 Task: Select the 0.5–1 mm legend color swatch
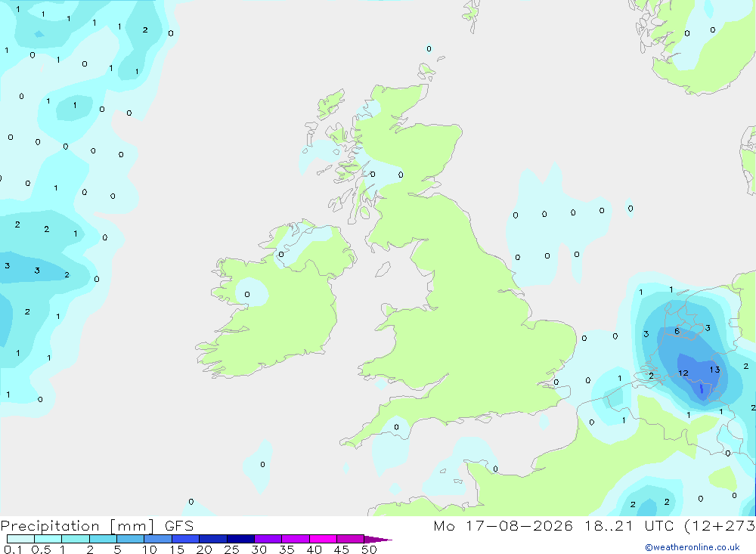48,539
